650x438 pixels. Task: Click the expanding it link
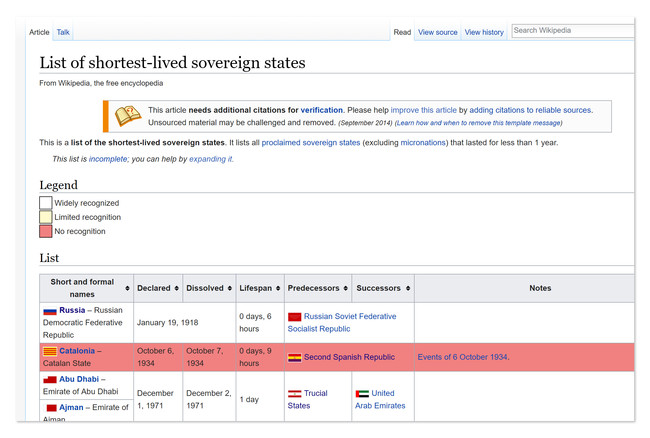point(211,159)
